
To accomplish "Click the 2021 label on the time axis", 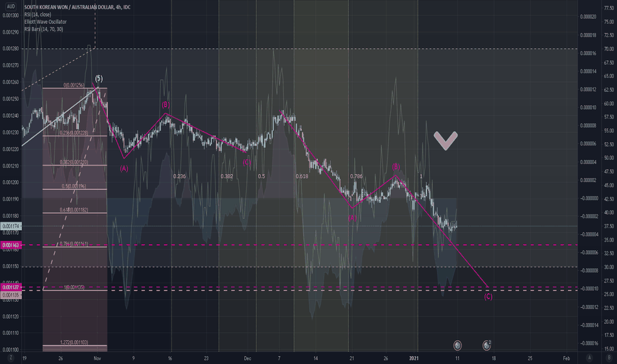I will (x=414, y=358).
